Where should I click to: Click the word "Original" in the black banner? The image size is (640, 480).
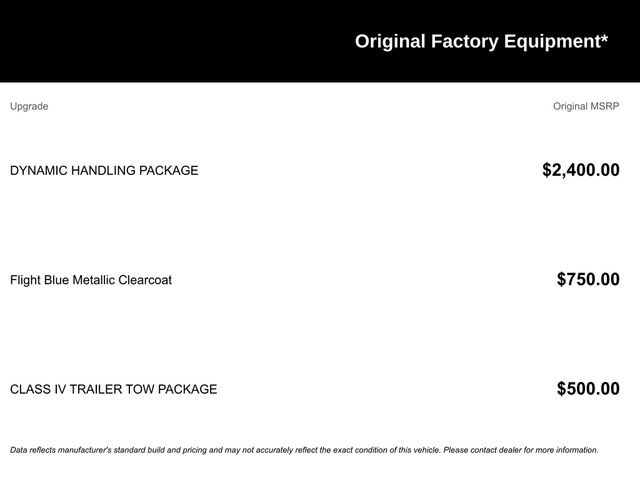tap(390, 41)
